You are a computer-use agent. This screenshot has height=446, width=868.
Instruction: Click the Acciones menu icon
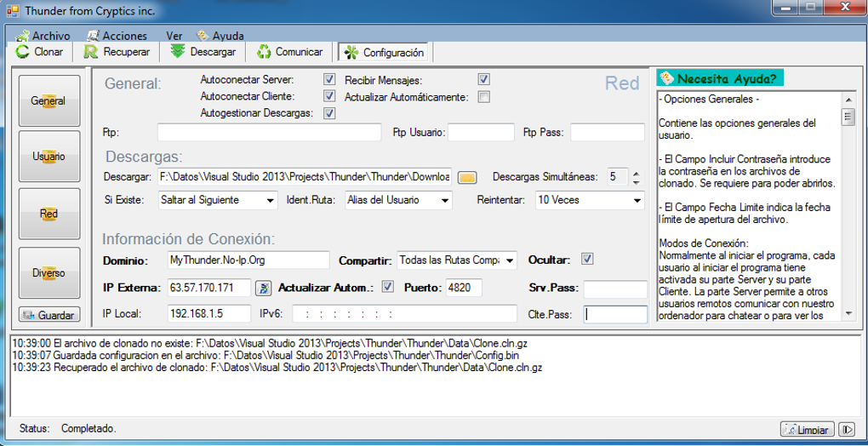[93, 36]
